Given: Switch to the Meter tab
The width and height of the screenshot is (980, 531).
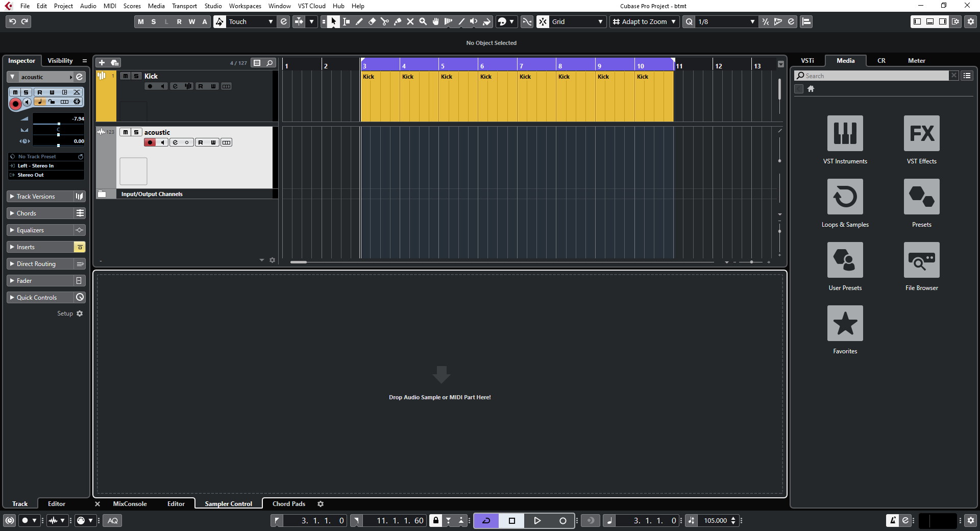Looking at the screenshot, I should (x=916, y=60).
